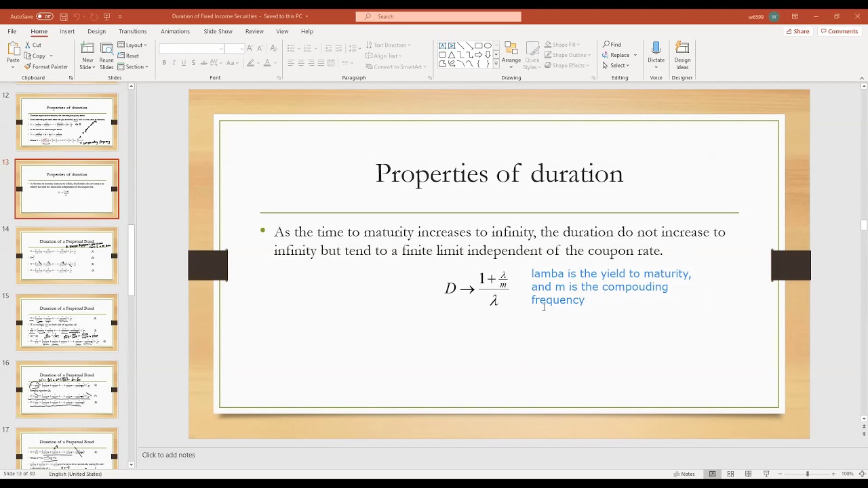The height and width of the screenshot is (488, 868).
Task: Open the Shape Effects dropdown
Action: 567,66
